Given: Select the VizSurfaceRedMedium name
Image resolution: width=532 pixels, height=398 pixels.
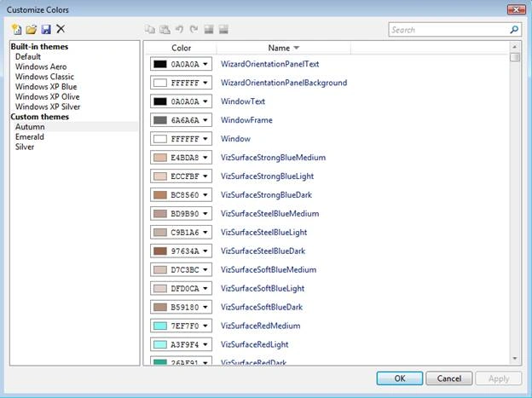Looking at the screenshot, I should (261, 326).
